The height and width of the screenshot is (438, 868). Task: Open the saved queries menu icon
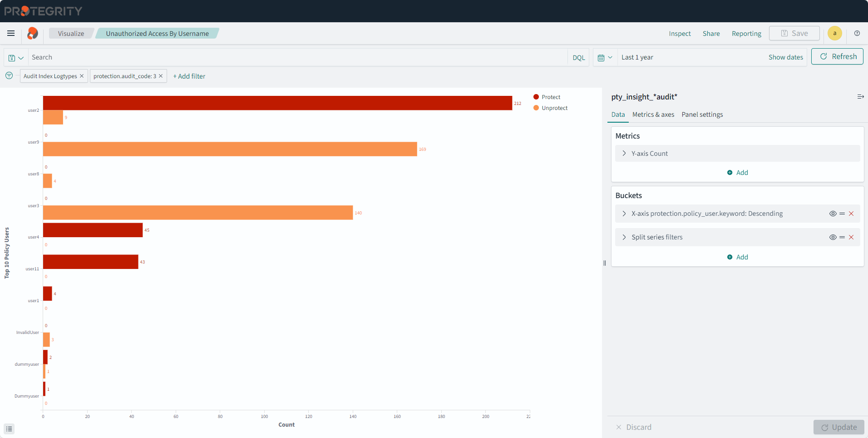[x=16, y=58]
